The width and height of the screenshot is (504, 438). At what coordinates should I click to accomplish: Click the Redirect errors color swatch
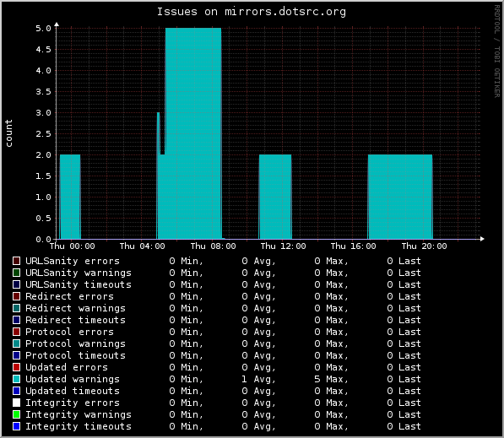(16, 296)
